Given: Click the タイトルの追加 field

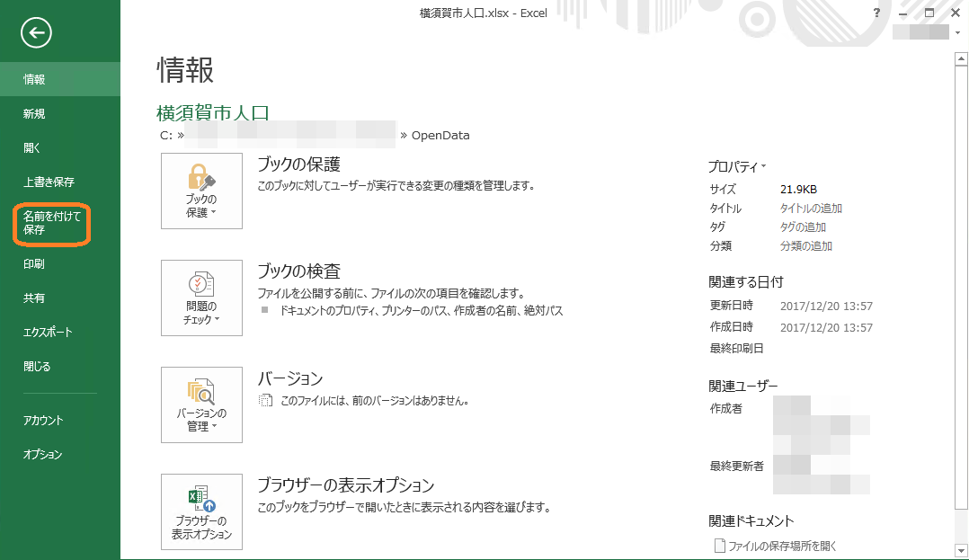Looking at the screenshot, I should (811, 209).
